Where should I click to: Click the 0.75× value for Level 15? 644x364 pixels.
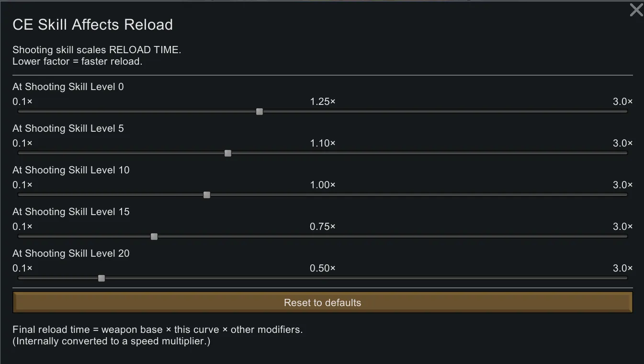pos(323,227)
